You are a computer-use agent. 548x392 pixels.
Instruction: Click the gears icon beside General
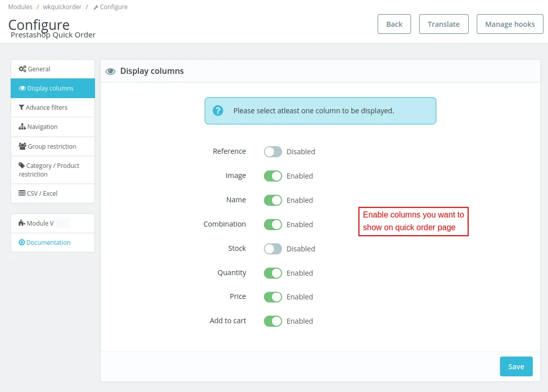22,69
